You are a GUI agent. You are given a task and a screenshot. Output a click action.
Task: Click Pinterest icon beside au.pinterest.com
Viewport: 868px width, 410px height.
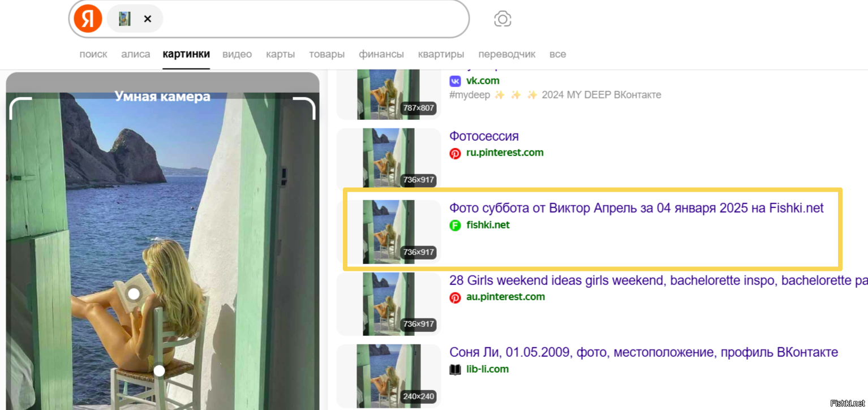click(x=455, y=297)
